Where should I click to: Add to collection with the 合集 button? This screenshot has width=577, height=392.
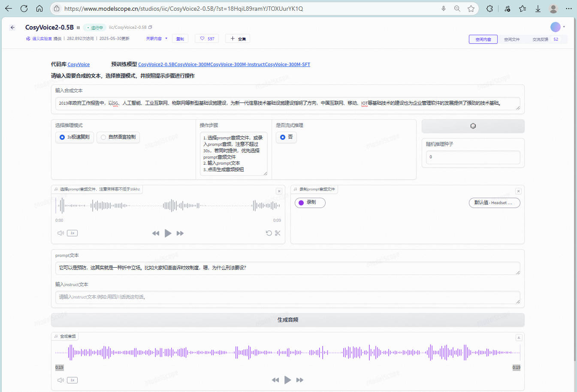pyautogui.click(x=238, y=39)
